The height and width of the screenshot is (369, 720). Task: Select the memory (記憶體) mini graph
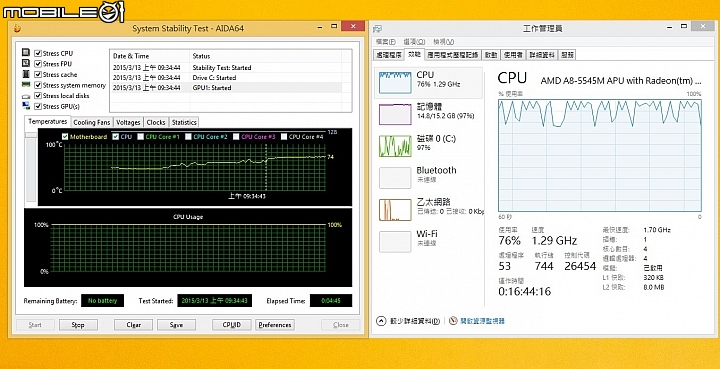(395, 114)
